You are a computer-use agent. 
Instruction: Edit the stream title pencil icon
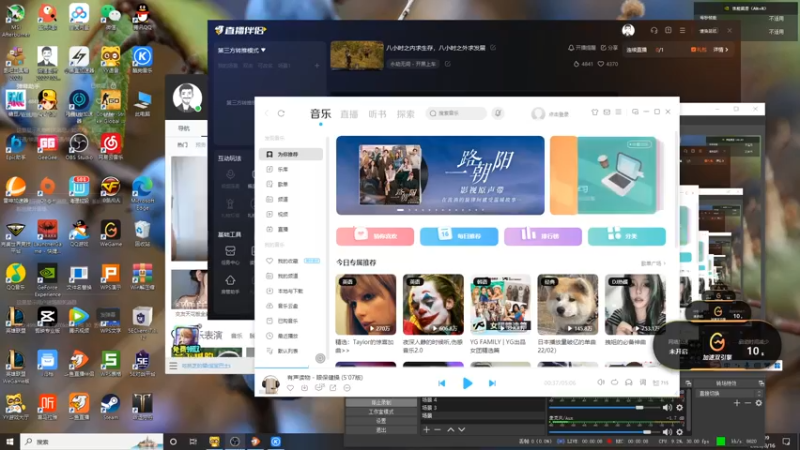point(493,48)
